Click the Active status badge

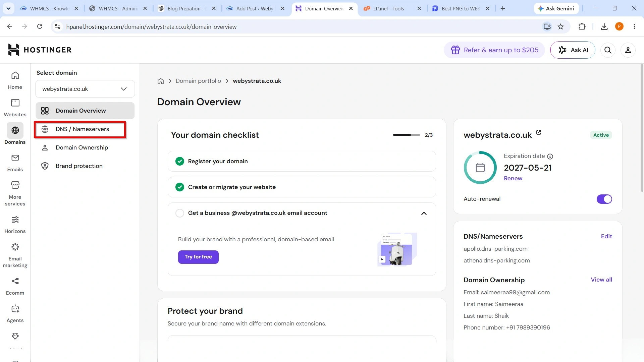coord(601,135)
